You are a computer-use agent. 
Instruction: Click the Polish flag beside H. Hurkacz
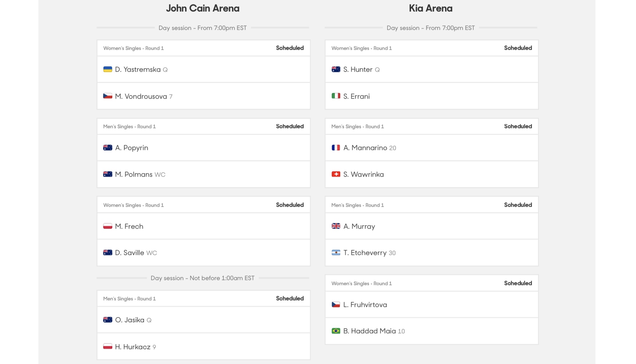(x=107, y=347)
